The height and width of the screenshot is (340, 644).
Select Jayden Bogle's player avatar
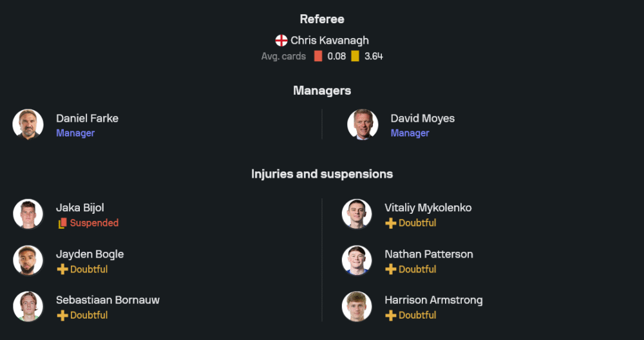[28, 260]
